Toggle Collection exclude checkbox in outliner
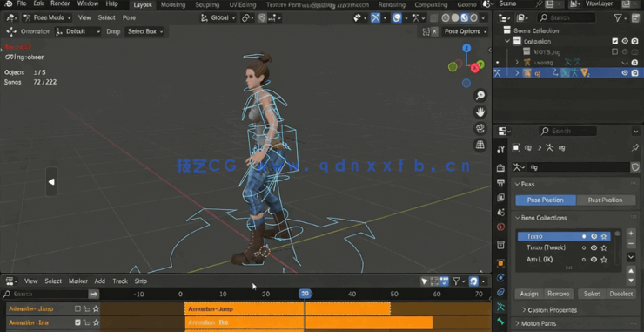Image resolution: width=644 pixels, height=332 pixels. (x=614, y=41)
